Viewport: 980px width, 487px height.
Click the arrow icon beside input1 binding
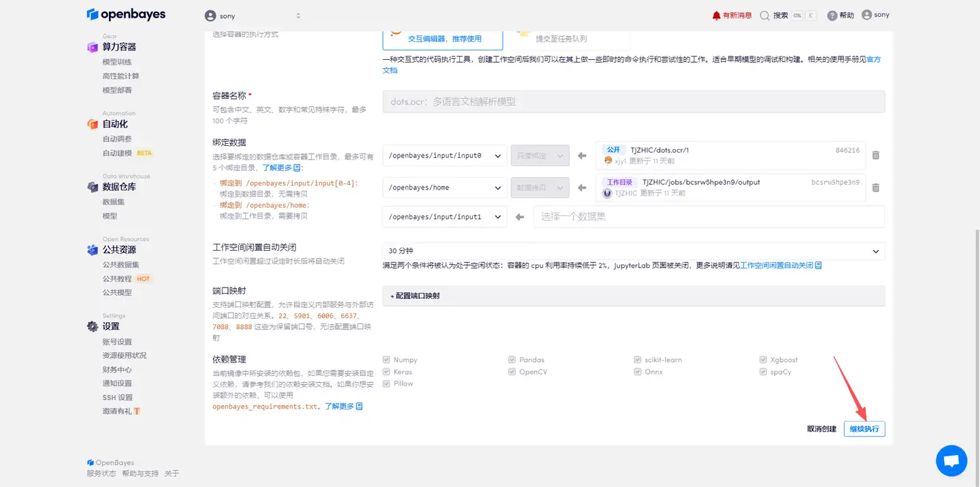(520, 217)
